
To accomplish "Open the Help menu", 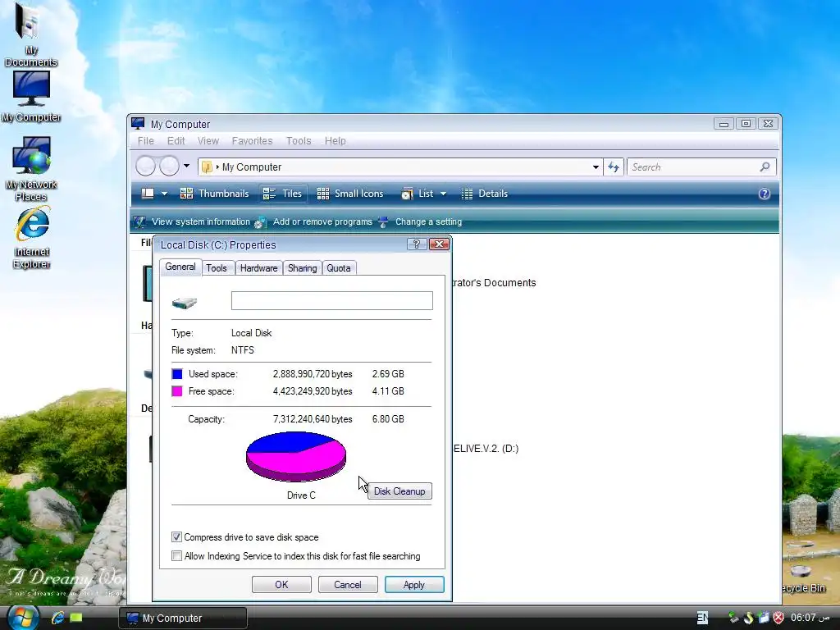I will pos(336,141).
